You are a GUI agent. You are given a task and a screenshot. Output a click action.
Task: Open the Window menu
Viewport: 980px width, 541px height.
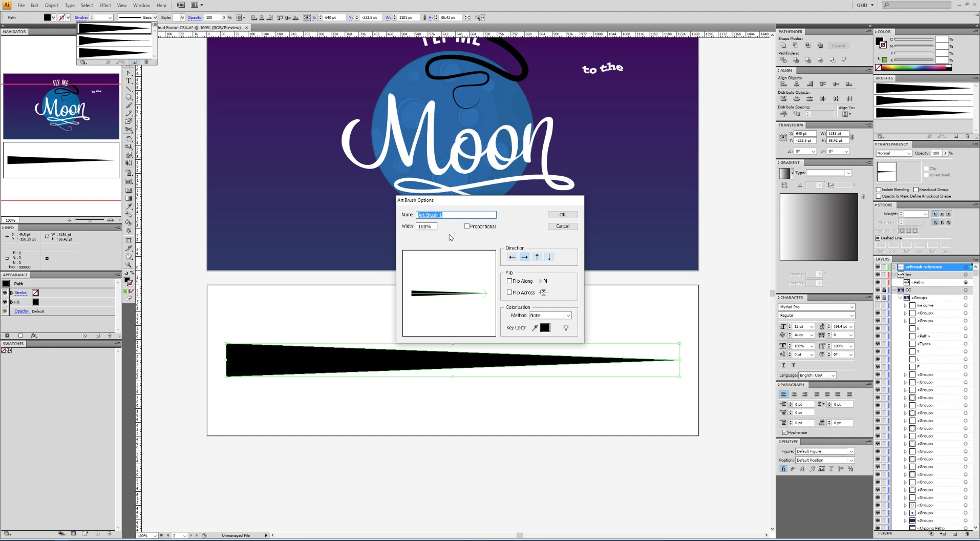pyautogui.click(x=141, y=5)
